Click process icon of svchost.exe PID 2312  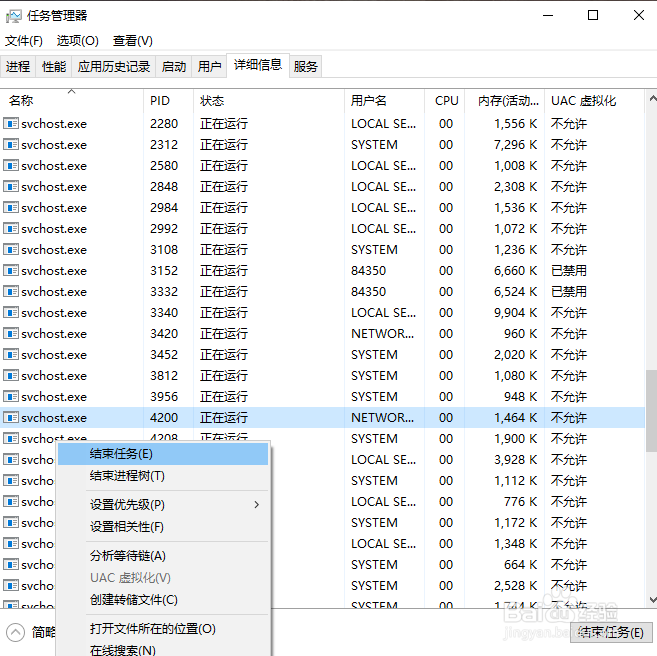pyautogui.click(x=11, y=145)
